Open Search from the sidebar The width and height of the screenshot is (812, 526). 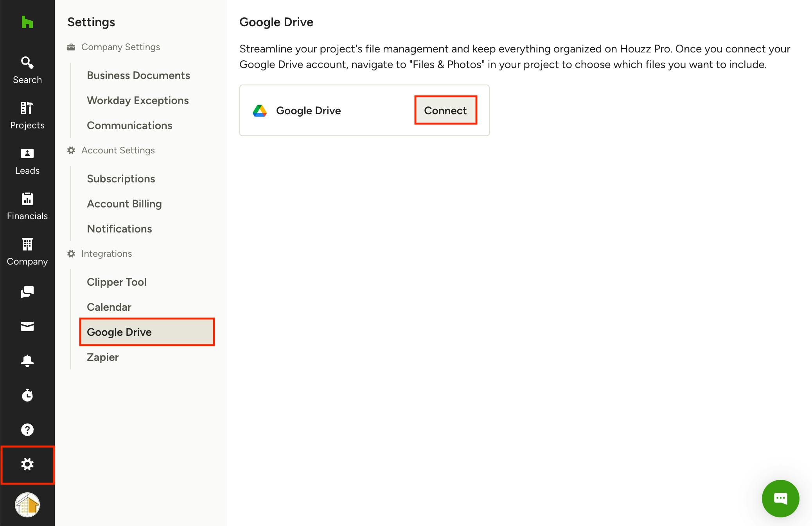(x=27, y=70)
